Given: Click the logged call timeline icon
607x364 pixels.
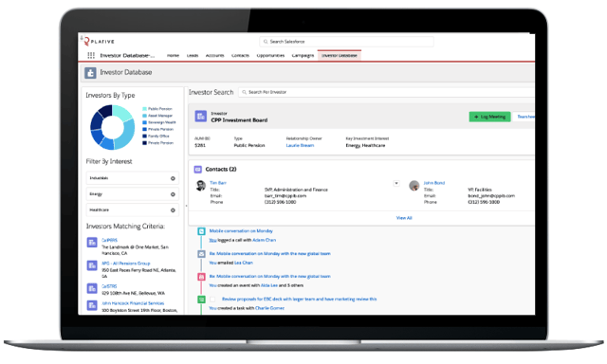Looking at the screenshot, I should click(x=201, y=231).
